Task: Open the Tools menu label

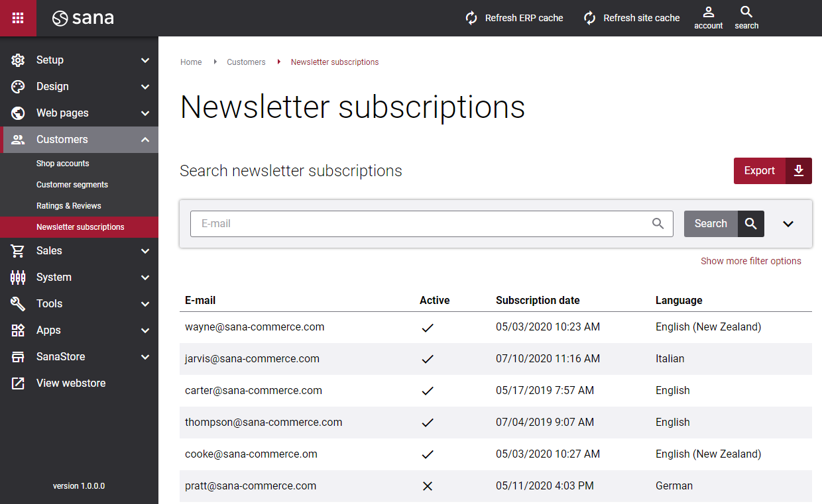Action: click(49, 304)
